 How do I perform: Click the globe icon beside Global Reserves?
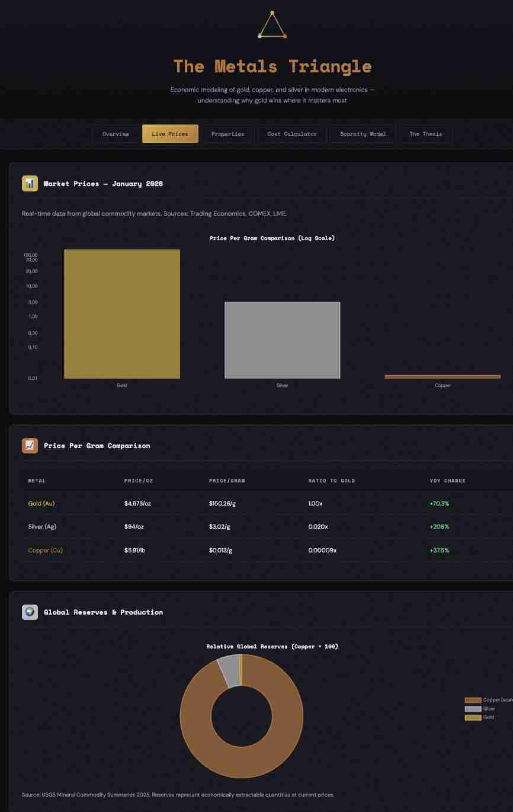tap(30, 612)
